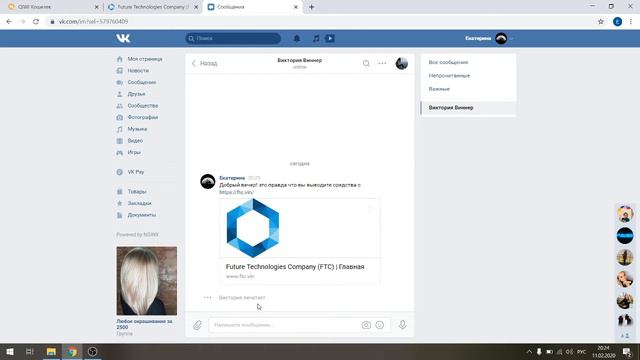Open the emoji smiley picker

(x=380, y=325)
